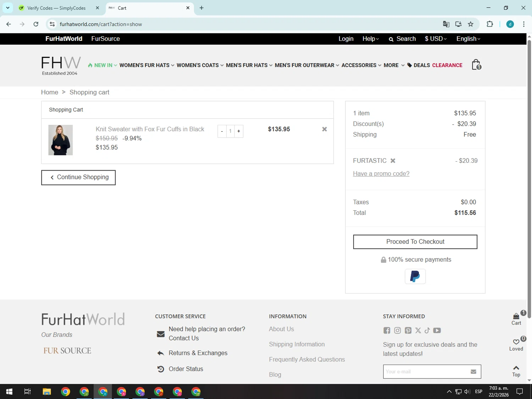
Task: Expand MEN'S FUR HATS menu
Action: coord(249,65)
